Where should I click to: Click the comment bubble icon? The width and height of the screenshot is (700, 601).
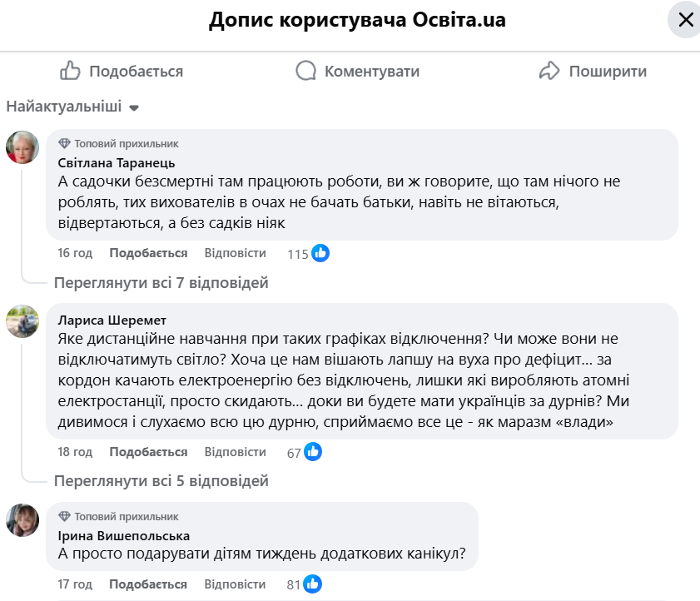click(x=306, y=71)
